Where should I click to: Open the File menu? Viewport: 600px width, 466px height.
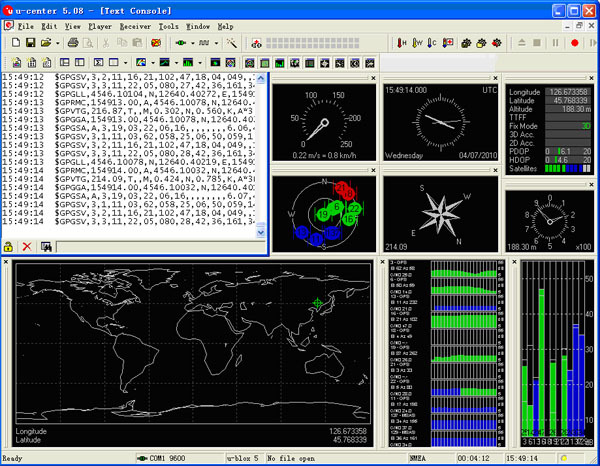pyautogui.click(x=26, y=26)
